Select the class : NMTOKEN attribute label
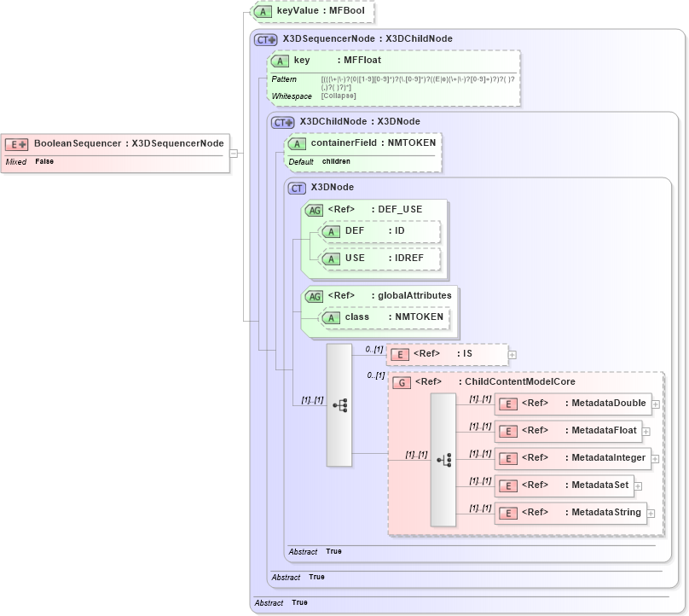The height and width of the screenshot is (616, 689). coord(394,317)
